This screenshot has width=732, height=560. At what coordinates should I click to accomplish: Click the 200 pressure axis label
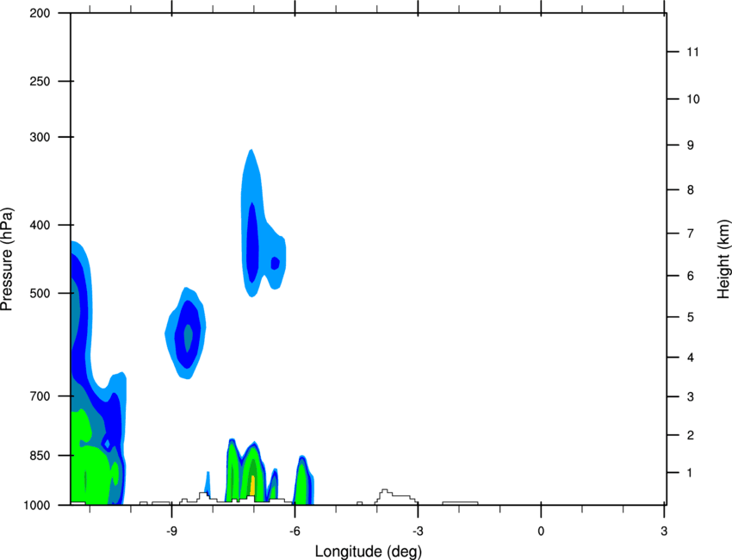[40, 13]
